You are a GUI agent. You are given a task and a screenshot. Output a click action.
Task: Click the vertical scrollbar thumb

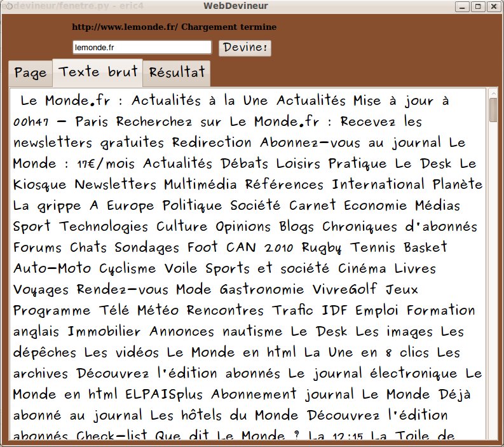coord(493,110)
